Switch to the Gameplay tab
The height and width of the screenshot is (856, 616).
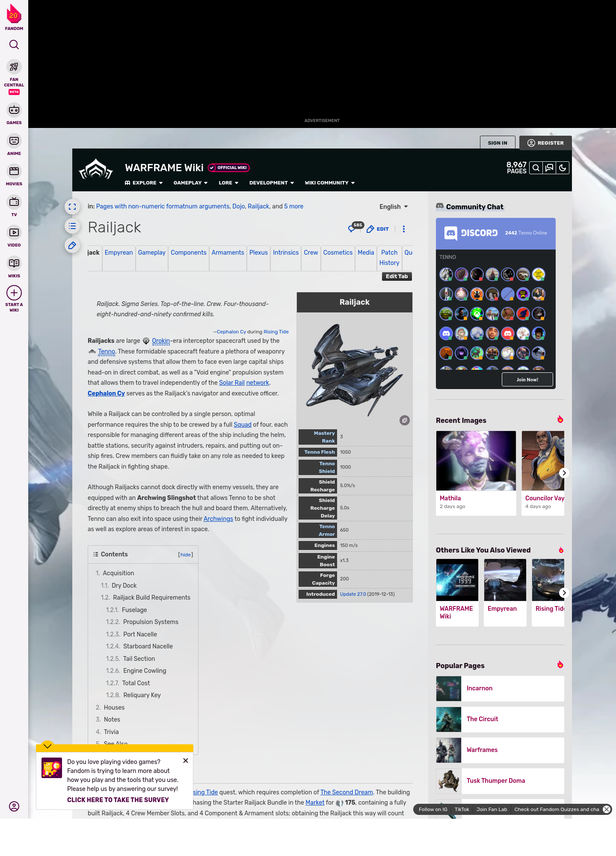[152, 253]
